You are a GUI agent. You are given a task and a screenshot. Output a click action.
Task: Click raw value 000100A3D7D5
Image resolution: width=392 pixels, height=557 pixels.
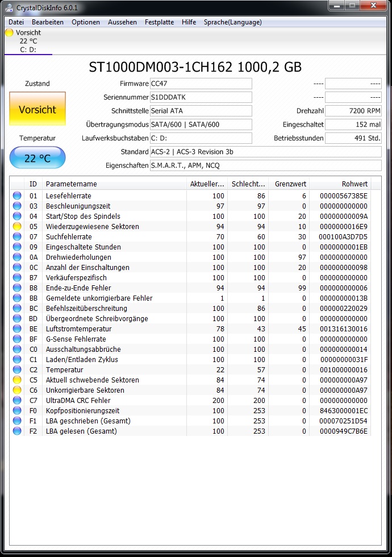[x=343, y=236]
